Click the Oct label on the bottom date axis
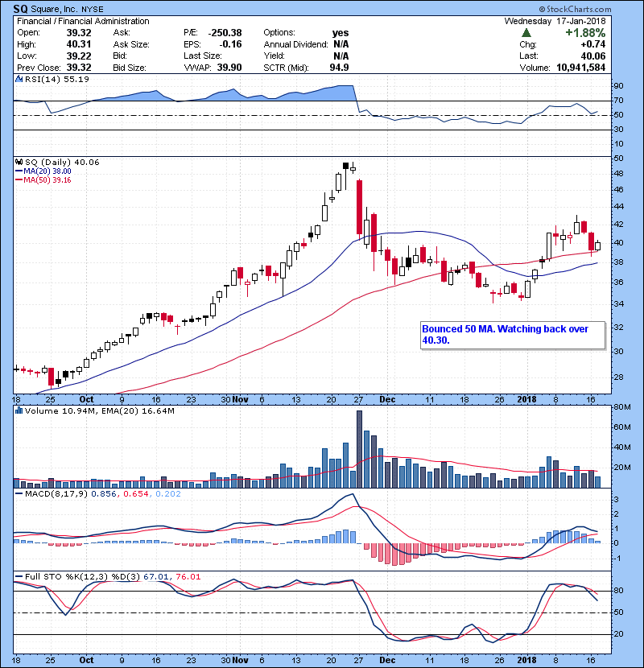644x668 pixels. tap(86, 660)
